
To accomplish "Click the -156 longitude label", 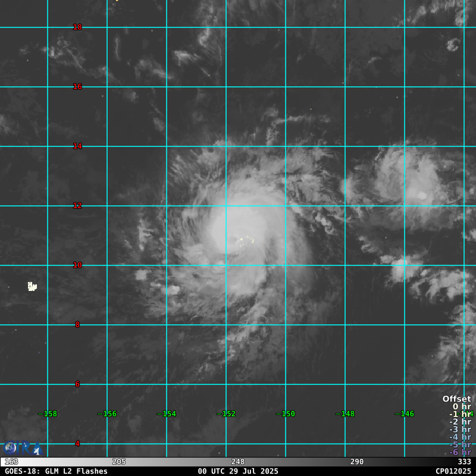I will point(107,414).
